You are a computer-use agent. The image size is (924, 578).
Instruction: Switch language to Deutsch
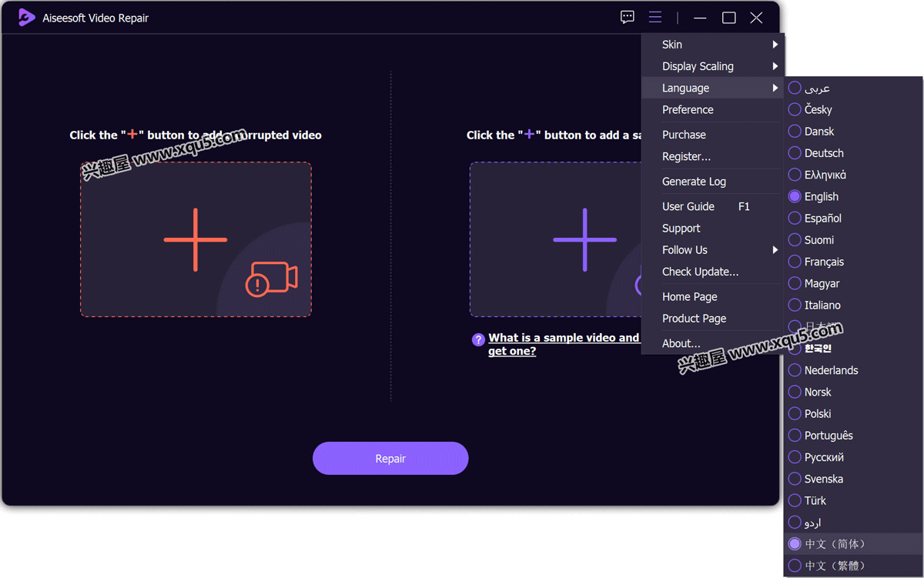853,153
